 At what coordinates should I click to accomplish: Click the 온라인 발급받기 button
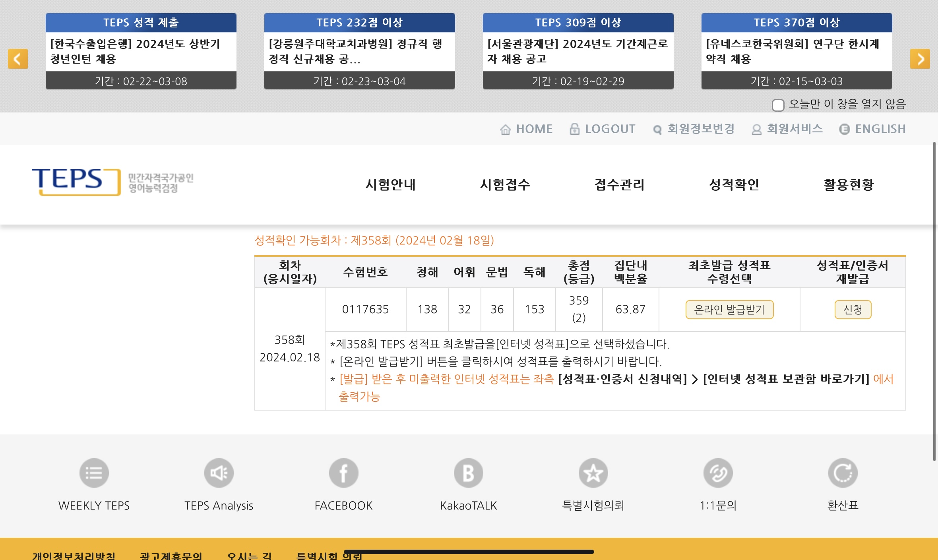point(729,310)
